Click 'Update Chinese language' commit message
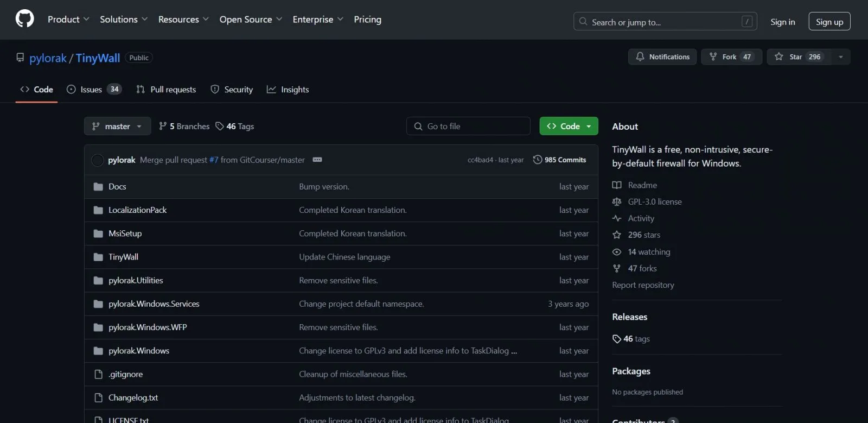 tap(344, 257)
